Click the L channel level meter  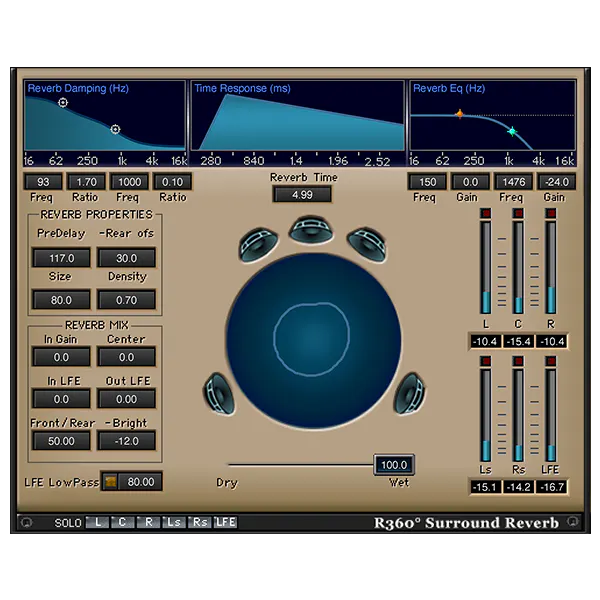486,267
